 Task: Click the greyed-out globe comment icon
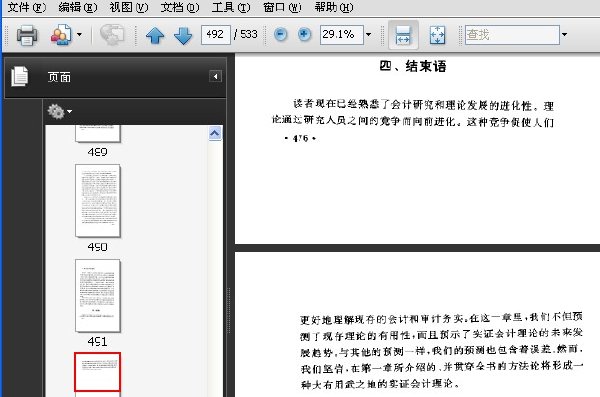click(112, 35)
